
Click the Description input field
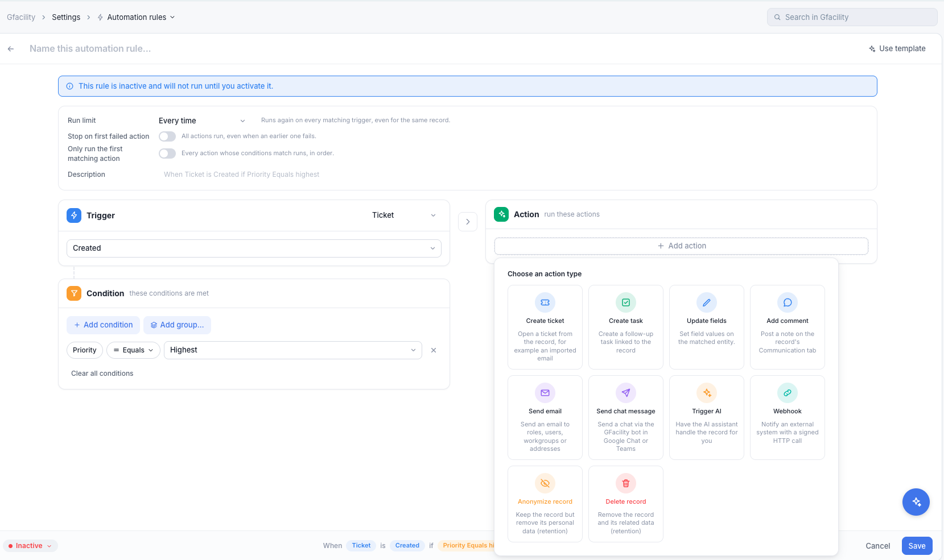click(x=512, y=175)
